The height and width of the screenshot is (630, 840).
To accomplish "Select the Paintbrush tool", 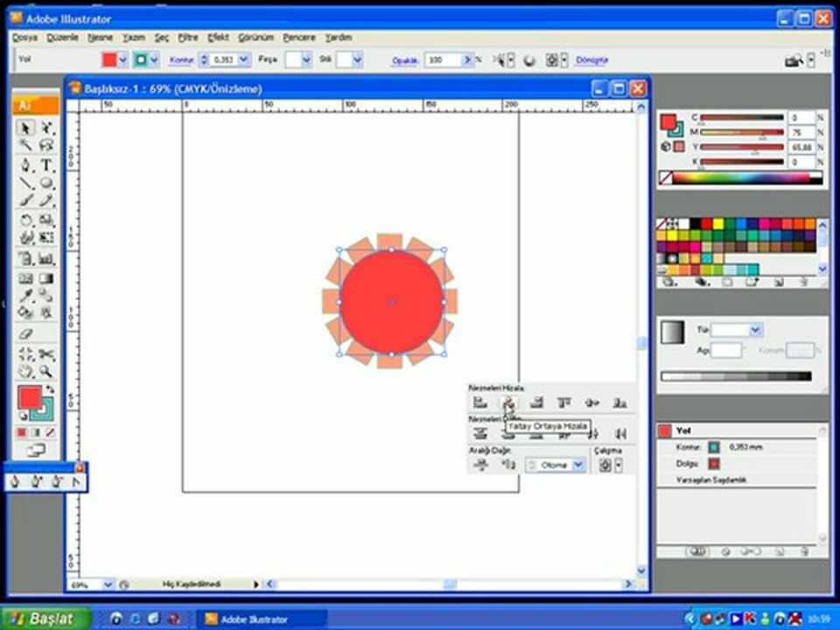I will coord(24,201).
